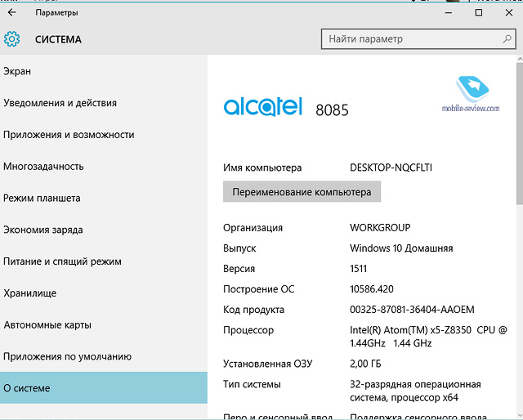The height and width of the screenshot is (420, 523).
Task: Click the Тип системы label
Action: [252, 384]
